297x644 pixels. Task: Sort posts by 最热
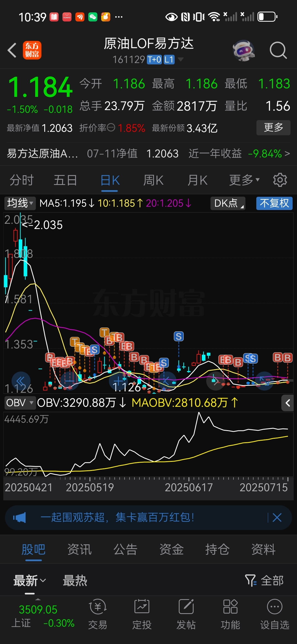click(75, 581)
